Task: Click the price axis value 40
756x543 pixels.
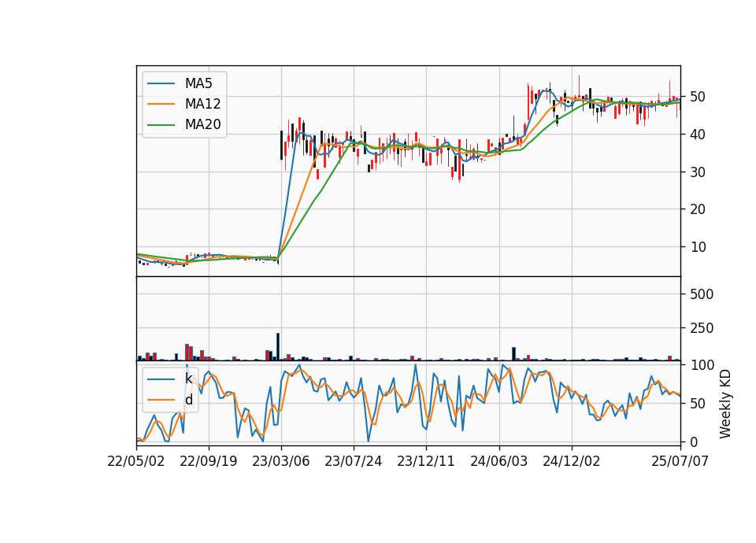Action: [698, 135]
